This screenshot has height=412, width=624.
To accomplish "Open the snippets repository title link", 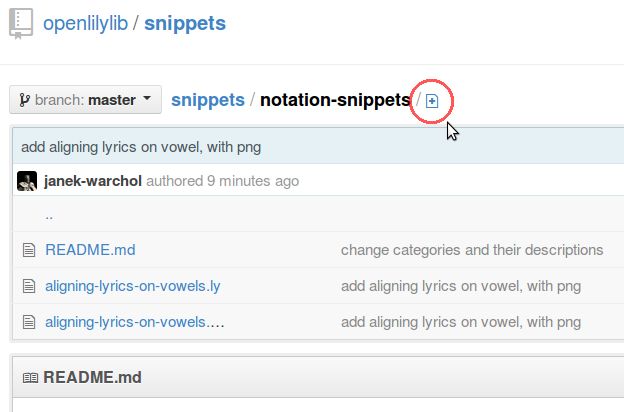I will pos(185,24).
